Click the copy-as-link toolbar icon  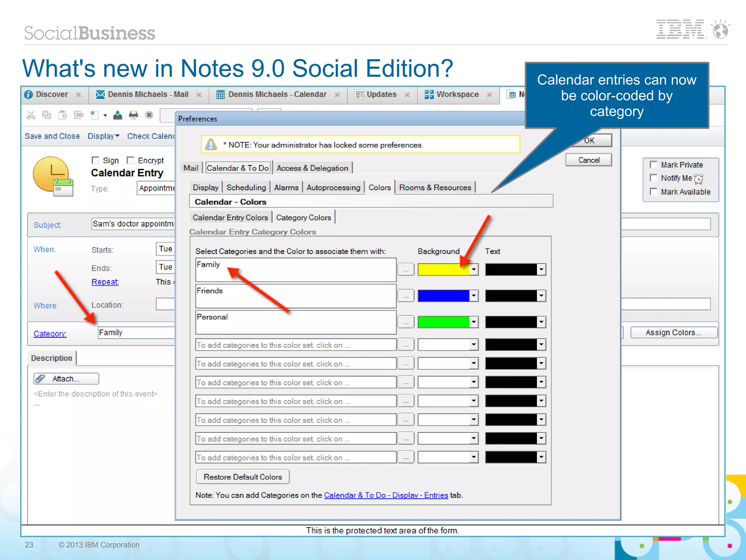[79, 115]
